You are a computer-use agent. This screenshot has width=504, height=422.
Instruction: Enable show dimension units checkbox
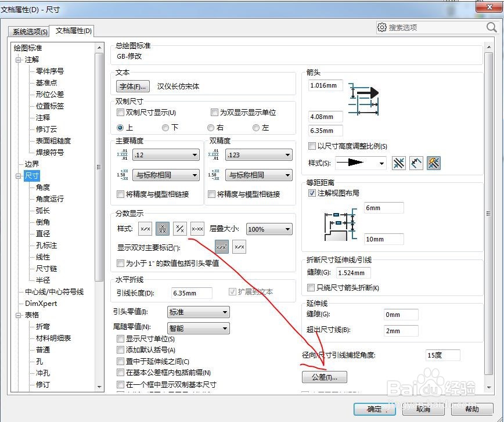(120, 339)
